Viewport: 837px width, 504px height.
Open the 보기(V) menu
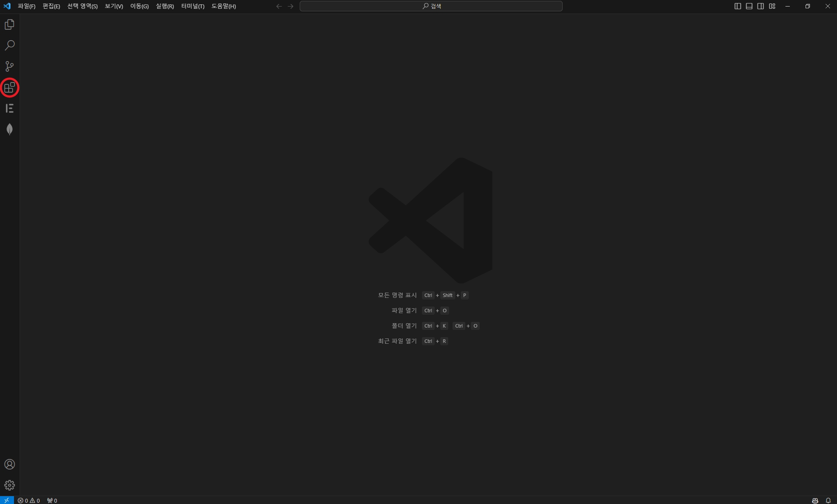pos(114,6)
